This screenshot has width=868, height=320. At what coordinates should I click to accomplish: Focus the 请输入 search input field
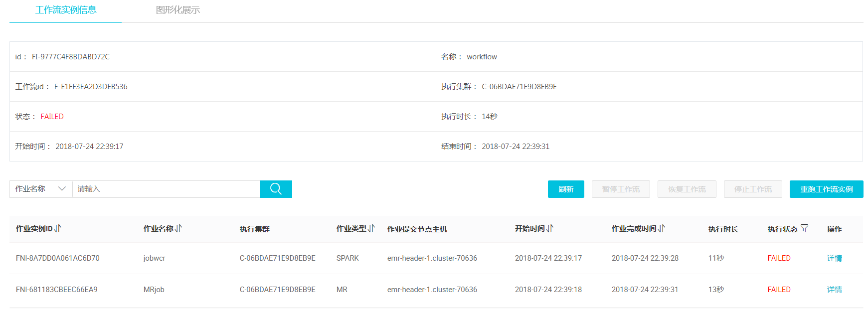pyautogui.click(x=166, y=189)
